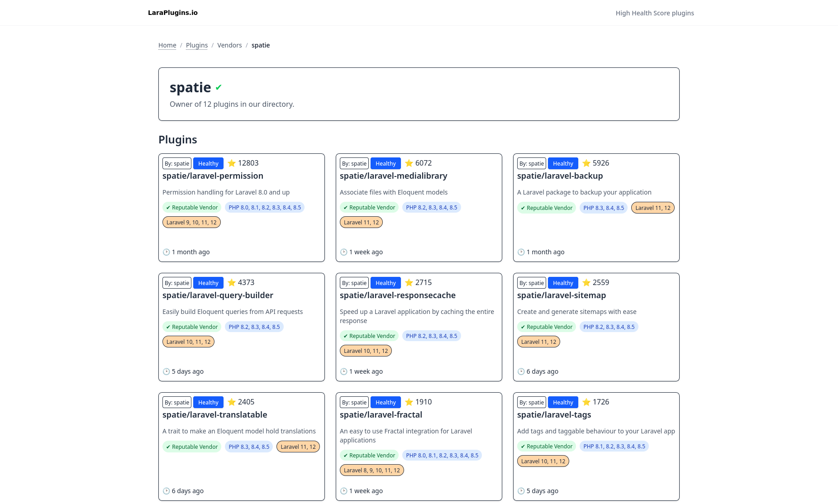Screen dimensions: 838x504
Task: Click the star icon beside 1910
Action: (409, 402)
